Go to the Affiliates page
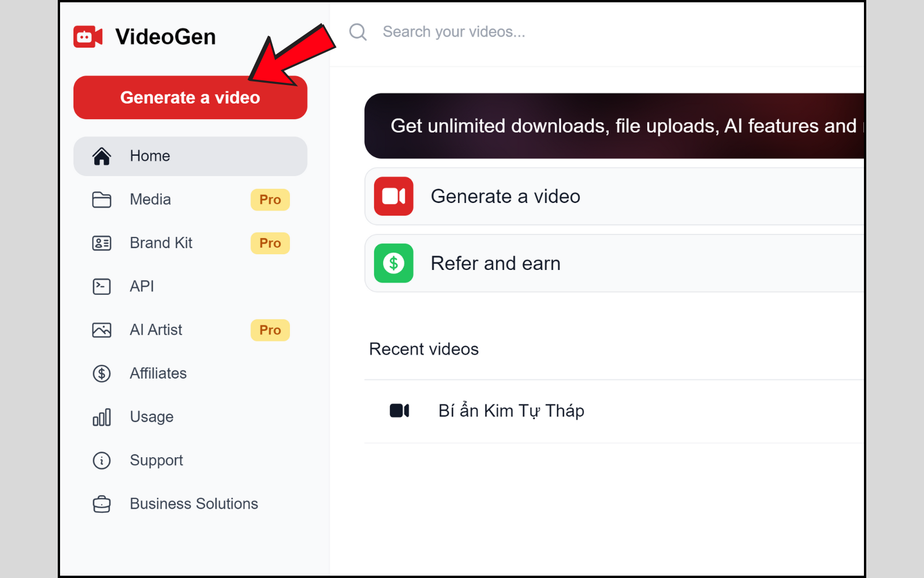Viewport: 924px width, 578px height. (190, 373)
